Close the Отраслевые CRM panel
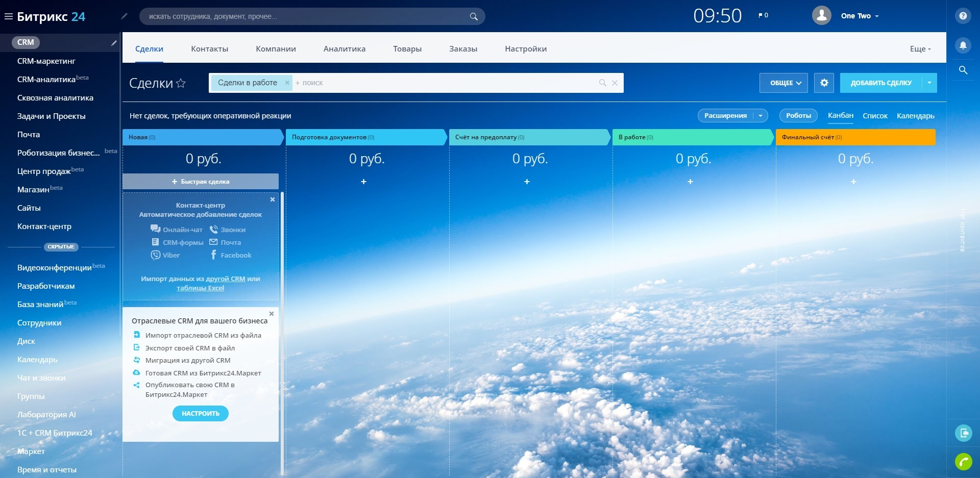This screenshot has height=478, width=980. (272, 314)
